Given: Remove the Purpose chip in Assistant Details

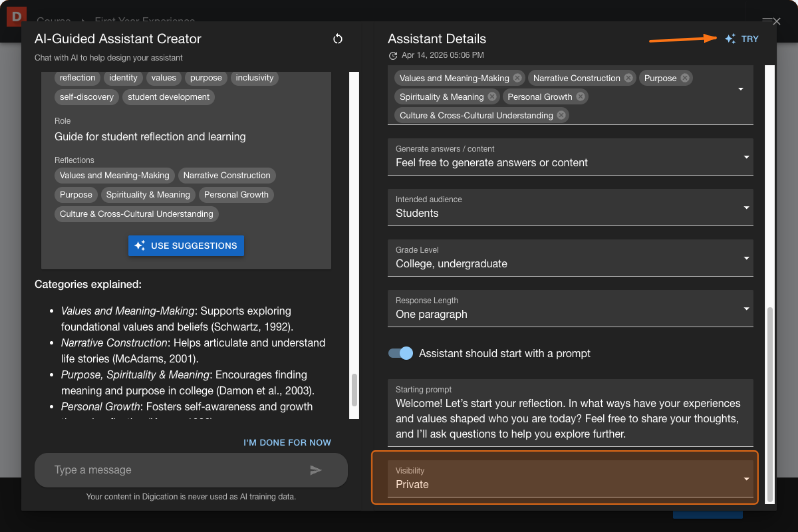Looking at the screenshot, I should coord(685,78).
